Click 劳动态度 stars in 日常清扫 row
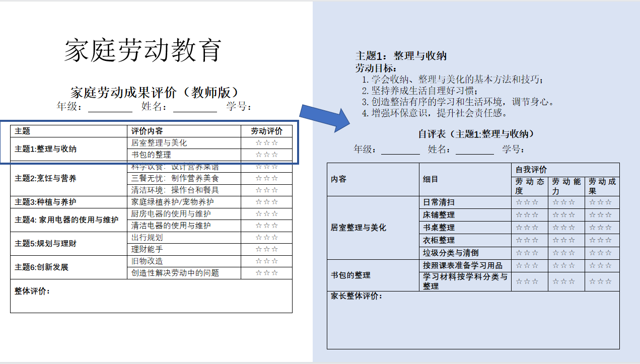 pyautogui.click(x=527, y=202)
